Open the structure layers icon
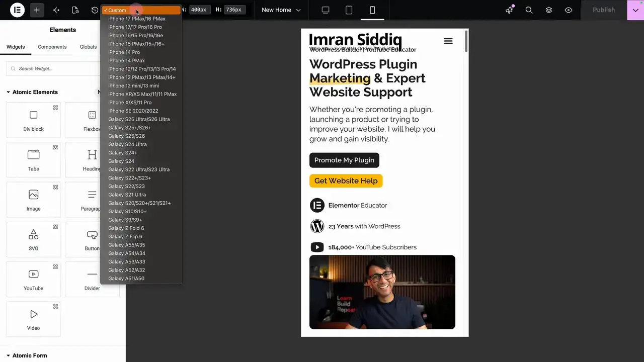Viewport: 644px width, 362px height. point(549,10)
